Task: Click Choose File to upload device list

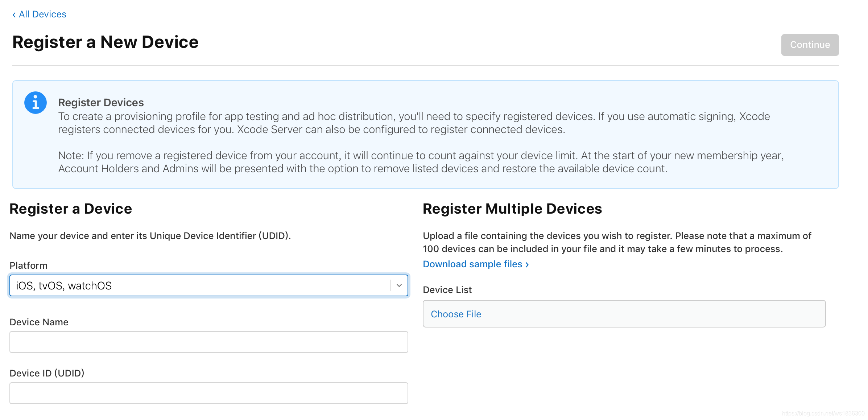Action: [456, 314]
